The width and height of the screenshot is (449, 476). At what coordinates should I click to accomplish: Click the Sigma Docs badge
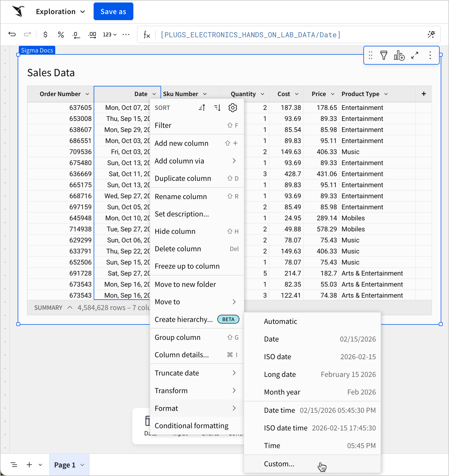pos(37,50)
